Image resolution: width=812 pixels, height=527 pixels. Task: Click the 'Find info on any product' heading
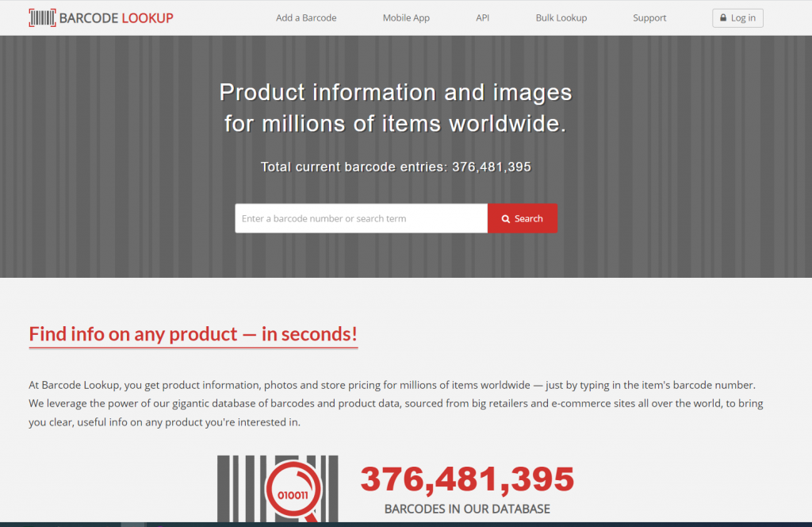(193, 333)
